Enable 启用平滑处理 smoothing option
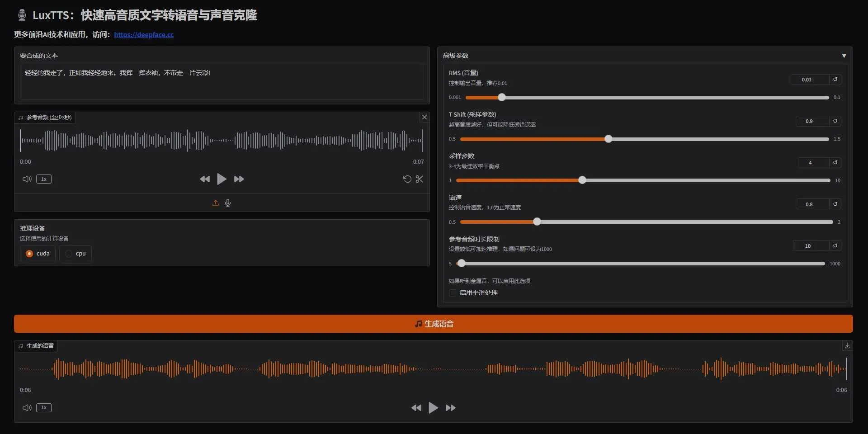Screen dimensions: 868x434 453,293
